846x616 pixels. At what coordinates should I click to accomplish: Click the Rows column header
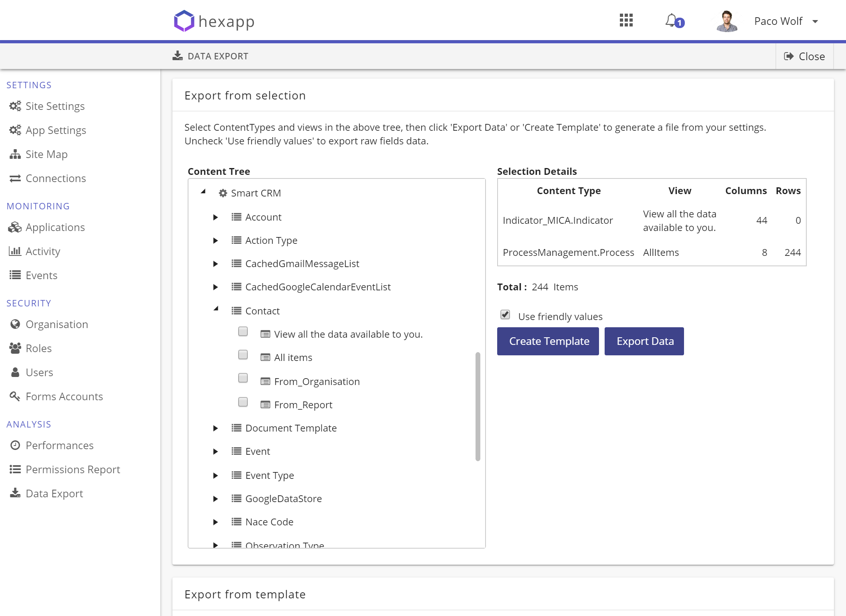[x=788, y=191]
